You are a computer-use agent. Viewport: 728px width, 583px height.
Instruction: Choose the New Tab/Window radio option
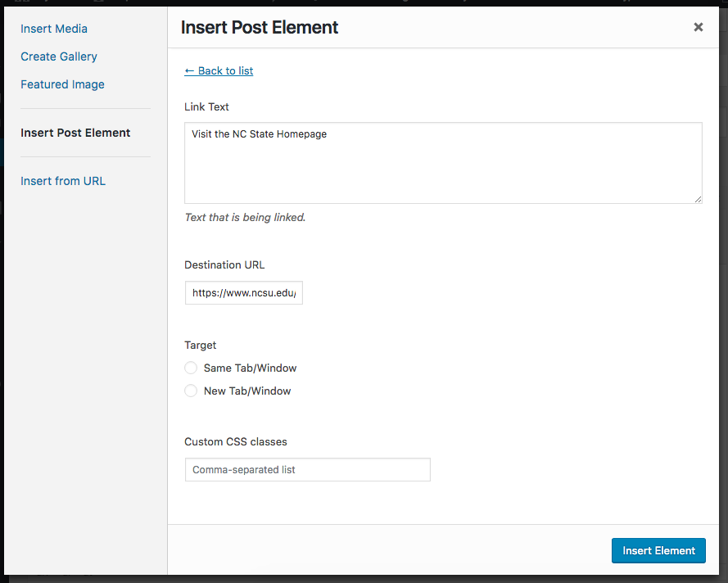pyautogui.click(x=191, y=391)
